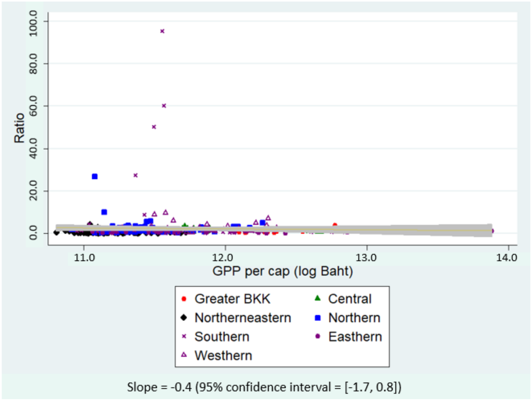The width and height of the screenshot is (532, 401).
Task: Click the Northern blue square legend marker
Action: (318, 318)
